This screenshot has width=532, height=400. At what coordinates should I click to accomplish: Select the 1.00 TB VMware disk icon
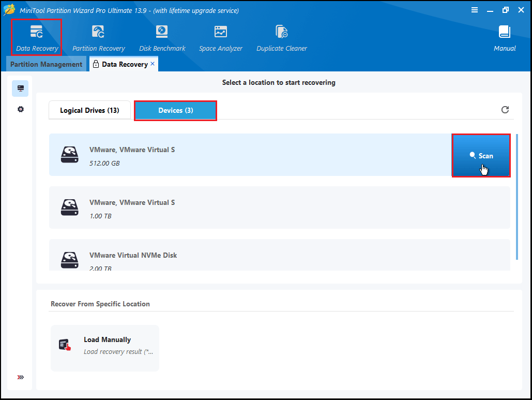pyautogui.click(x=70, y=208)
